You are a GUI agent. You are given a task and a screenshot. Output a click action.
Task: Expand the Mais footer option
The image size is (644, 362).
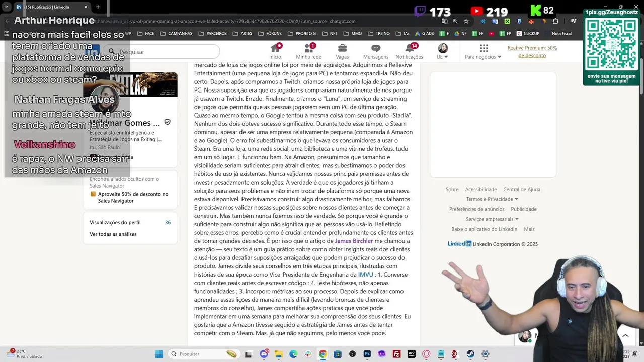(x=529, y=229)
